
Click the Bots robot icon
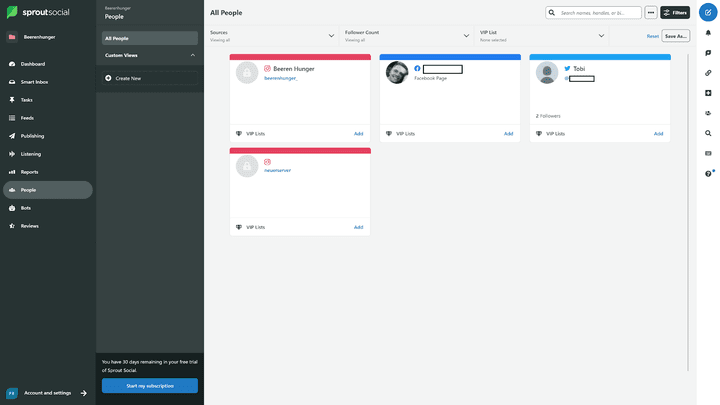12,208
